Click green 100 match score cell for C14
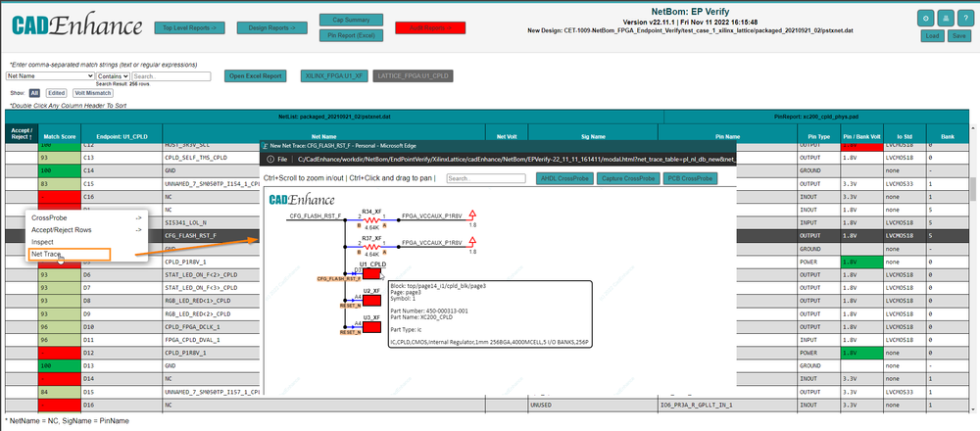Screen dimensions: 980x431 click(60, 170)
